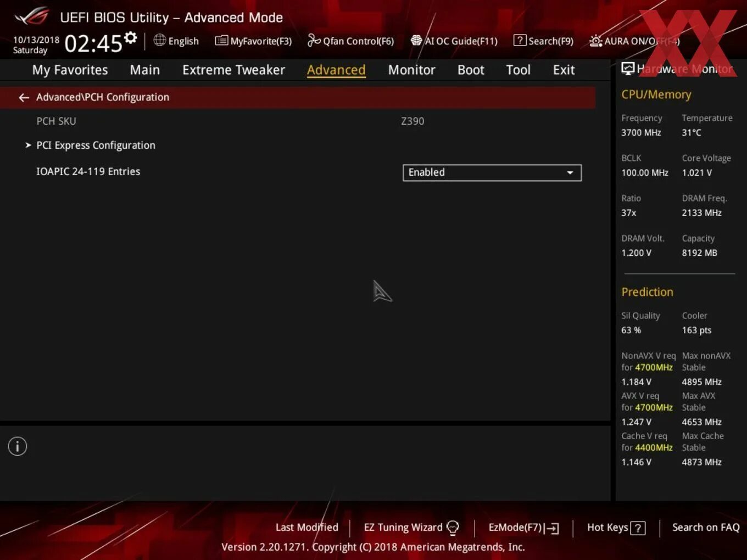Open date/time settings gear icon
747x560 pixels.
[130, 38]
